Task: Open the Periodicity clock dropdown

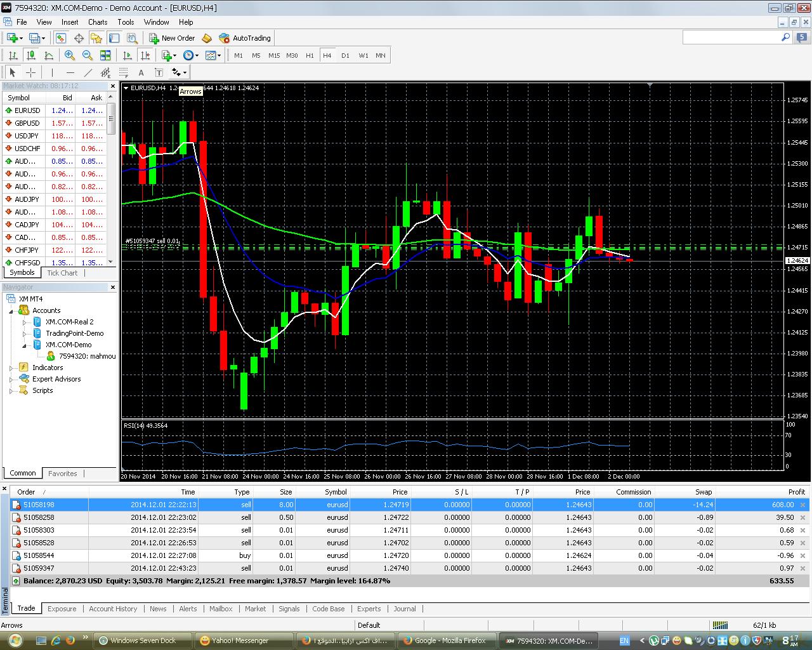Action: point(190,55)
